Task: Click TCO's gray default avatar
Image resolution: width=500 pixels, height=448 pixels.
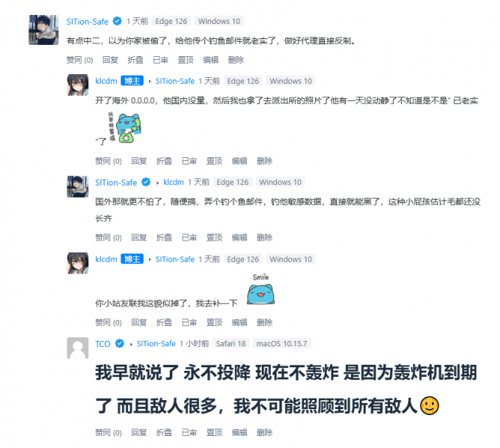Action: 78,348
